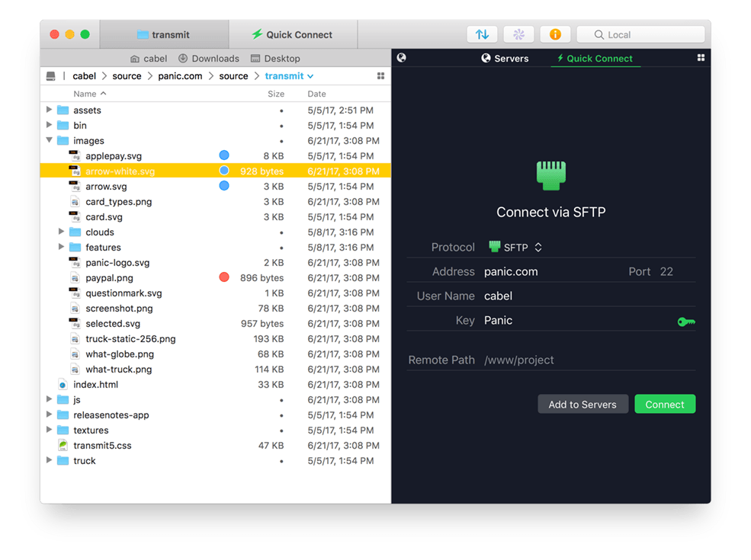Click the key icon next to Panic
Viewport: 751px width, 560px height.
[685, 322]
